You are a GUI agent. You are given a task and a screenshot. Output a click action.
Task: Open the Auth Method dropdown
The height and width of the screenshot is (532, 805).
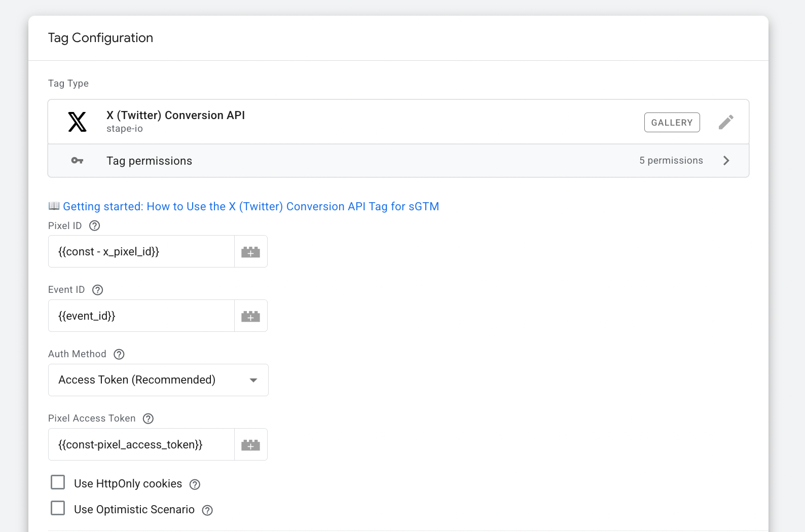click(x=158, y=380)
